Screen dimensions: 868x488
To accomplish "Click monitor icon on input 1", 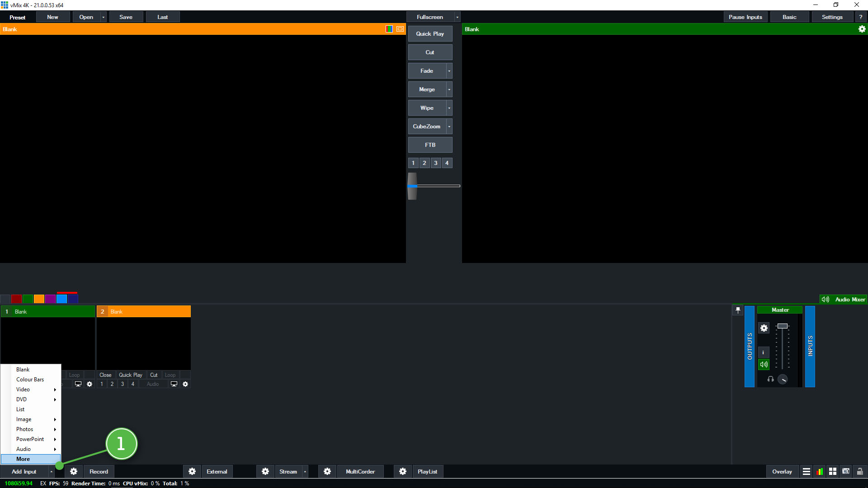I will (78, 384).
